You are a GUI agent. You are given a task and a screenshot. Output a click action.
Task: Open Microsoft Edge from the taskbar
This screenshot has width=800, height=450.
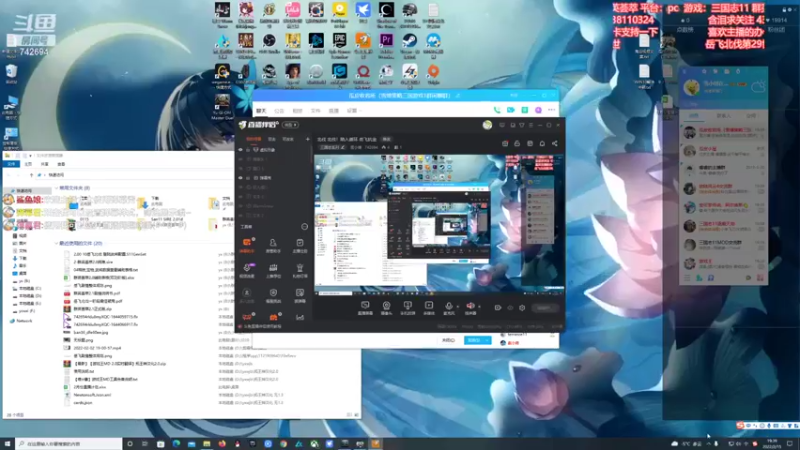(176, 444)
